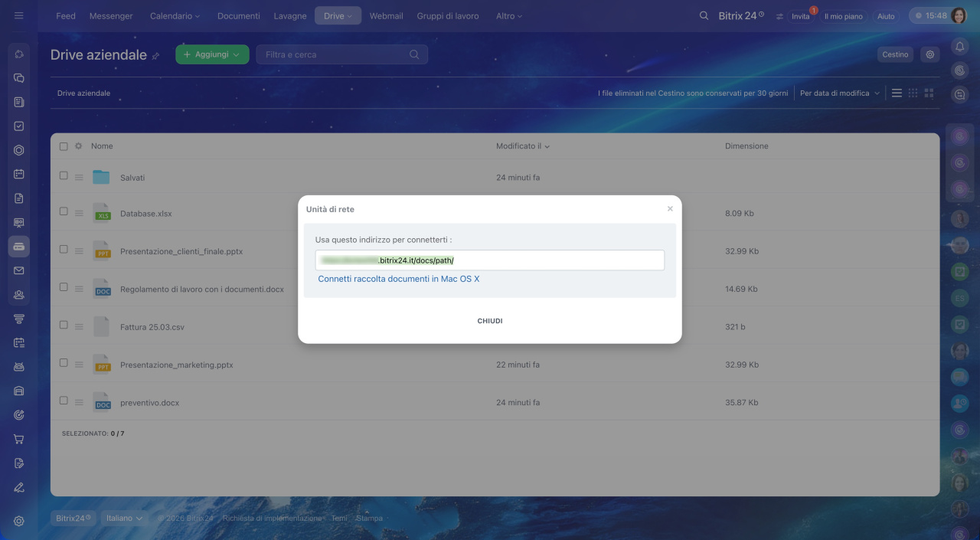
Task: Go to the Webmail menu item
Action: point(386,15)
